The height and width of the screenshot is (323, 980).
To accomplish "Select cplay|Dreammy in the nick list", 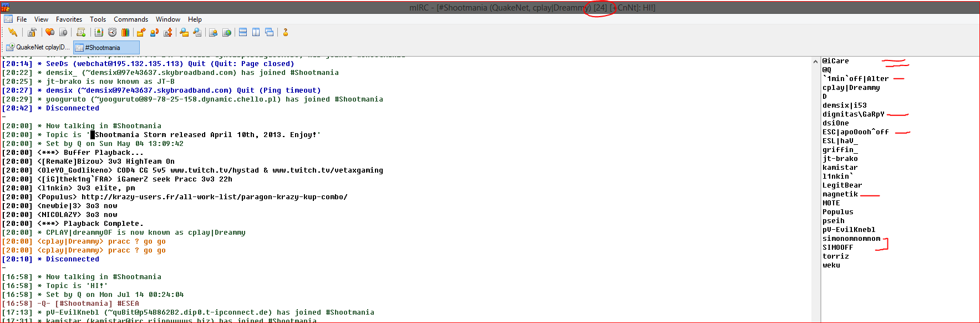I will pos(851,88).
